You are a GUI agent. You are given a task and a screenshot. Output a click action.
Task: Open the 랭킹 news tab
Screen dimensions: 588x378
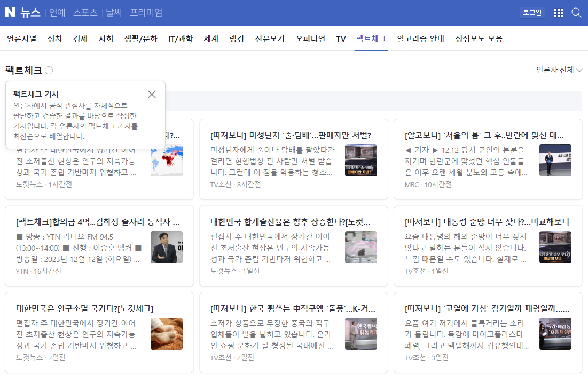coord(237,38)
